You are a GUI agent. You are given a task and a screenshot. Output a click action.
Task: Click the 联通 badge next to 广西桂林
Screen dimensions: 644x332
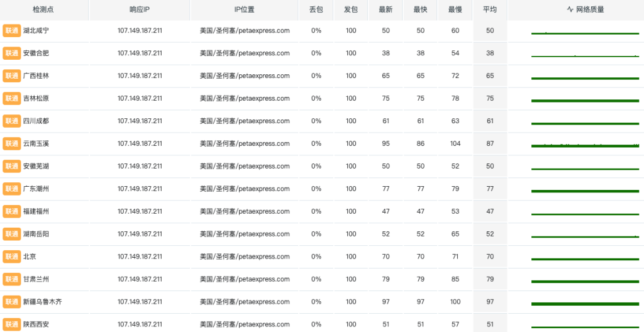pyautogui.click(x=12, y=76)
